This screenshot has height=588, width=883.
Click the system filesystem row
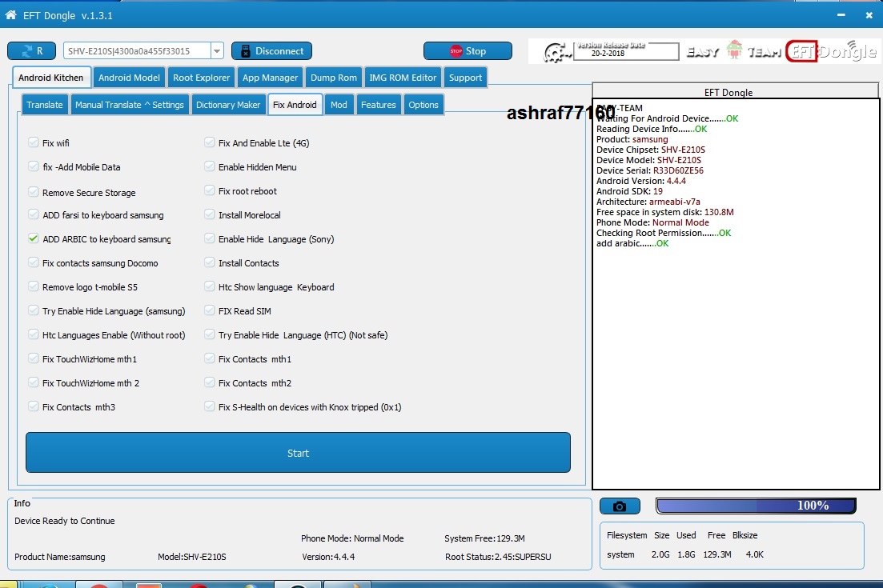click(684, 554)
